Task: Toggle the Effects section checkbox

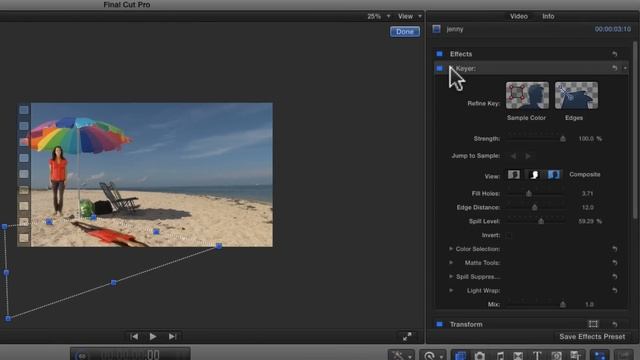Action: click(439, 54)
